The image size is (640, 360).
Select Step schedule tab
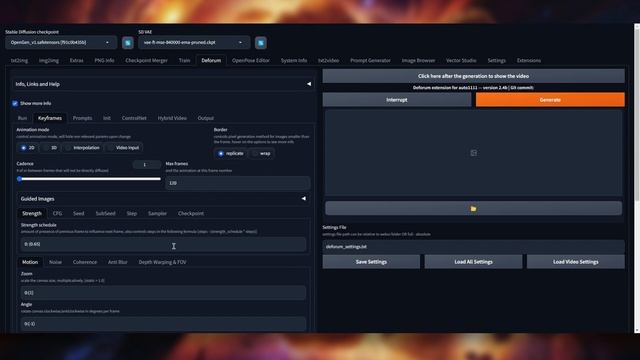coord(131,213)
